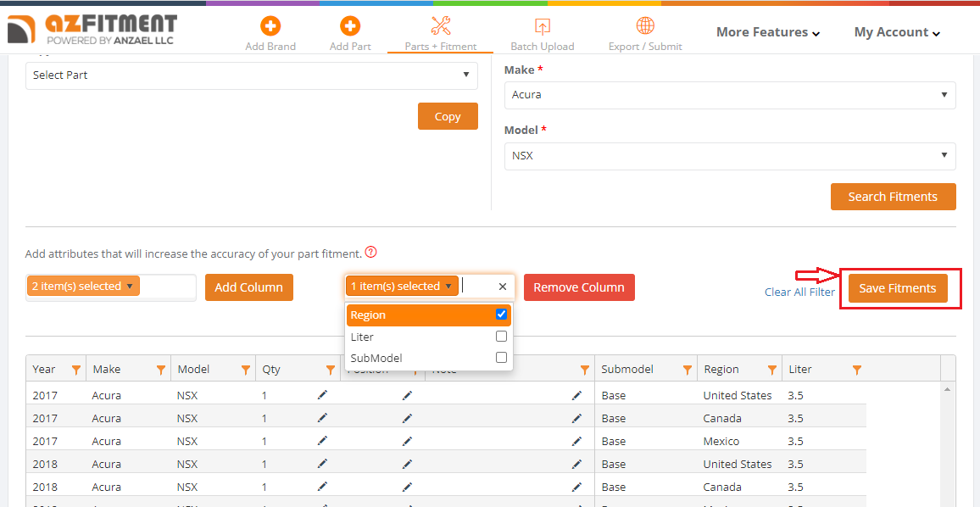Click the Copy button
980x507 pixels.
click(x=448, y=116)
